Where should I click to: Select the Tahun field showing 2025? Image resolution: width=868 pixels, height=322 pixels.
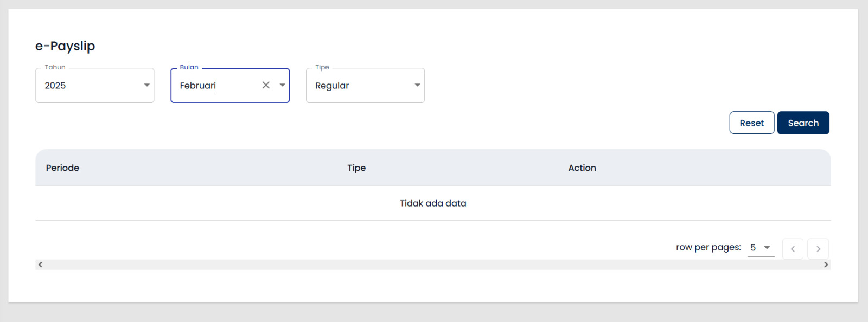coord(87,86)
